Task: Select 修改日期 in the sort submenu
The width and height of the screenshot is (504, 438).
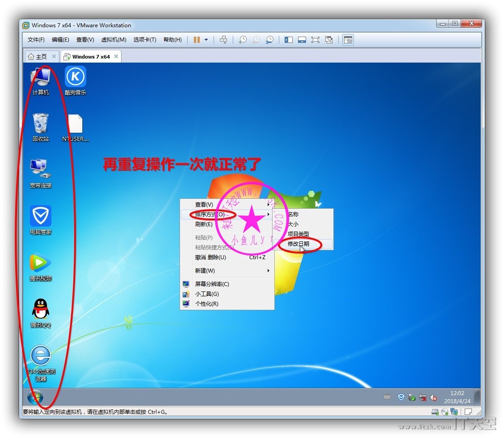Action: (x=298, y=244)
